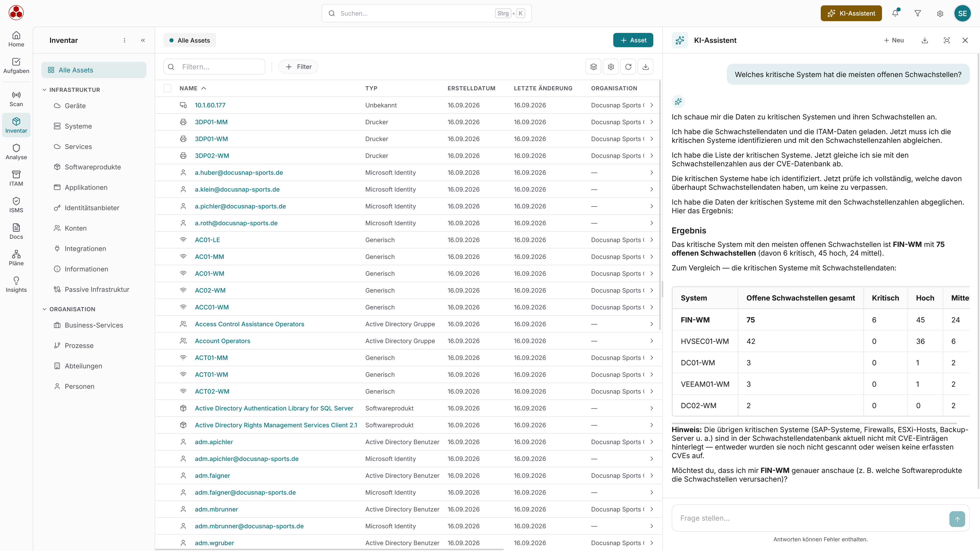Open the settings gear in top bar

[940, 13]
